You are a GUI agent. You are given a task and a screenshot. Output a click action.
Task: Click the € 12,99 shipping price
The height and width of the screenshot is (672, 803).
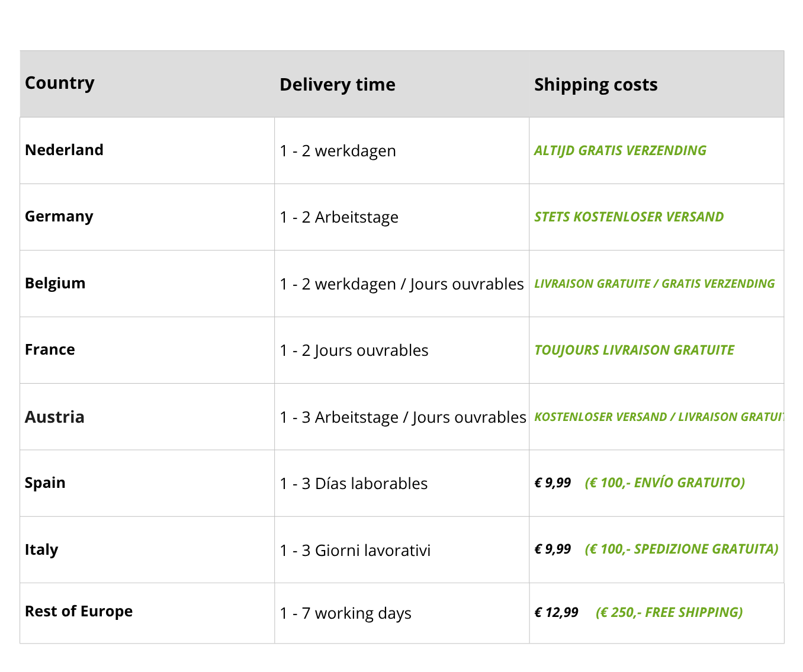click(556, 612)
